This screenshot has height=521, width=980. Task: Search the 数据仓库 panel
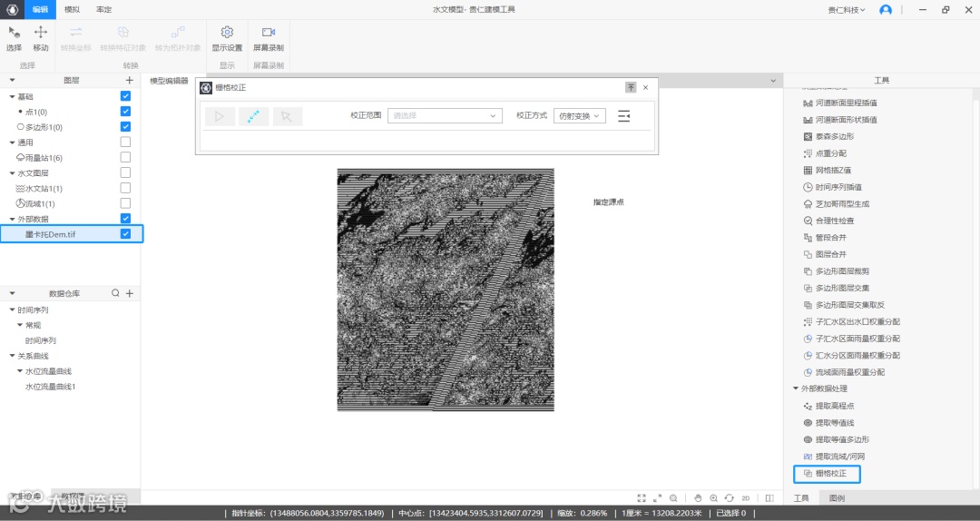click(115, 293)
